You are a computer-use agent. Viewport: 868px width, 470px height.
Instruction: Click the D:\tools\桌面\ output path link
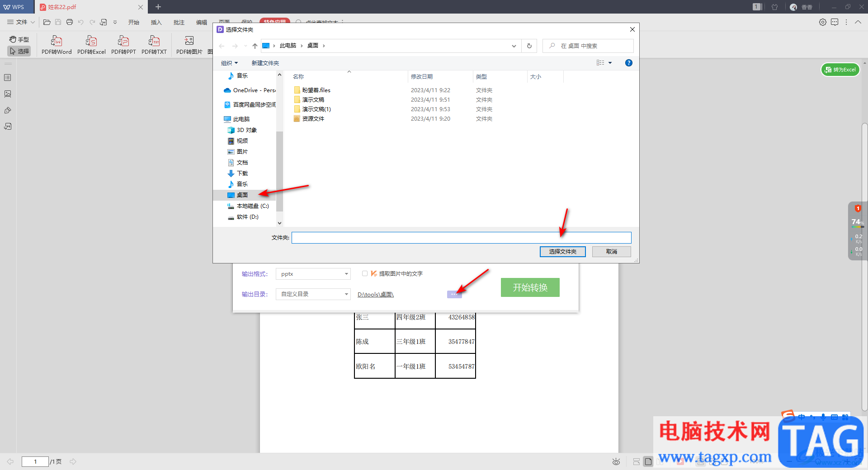[375, 294]
